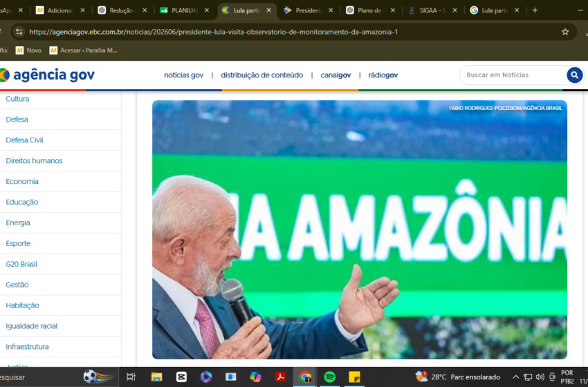The height and width of the screenshot is (387, 588).
Task: Close the PLANILHA tab
Action: point(207,10)
